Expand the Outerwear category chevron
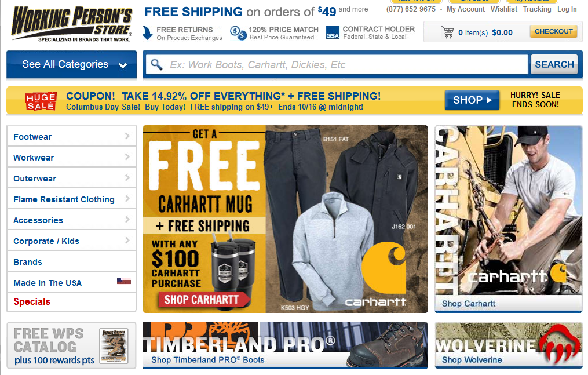Screen dimensions: 588x375 coord(127,177)
